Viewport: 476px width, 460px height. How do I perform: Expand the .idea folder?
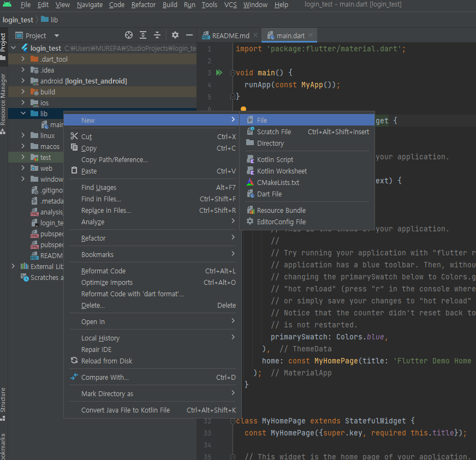point(23,70)
